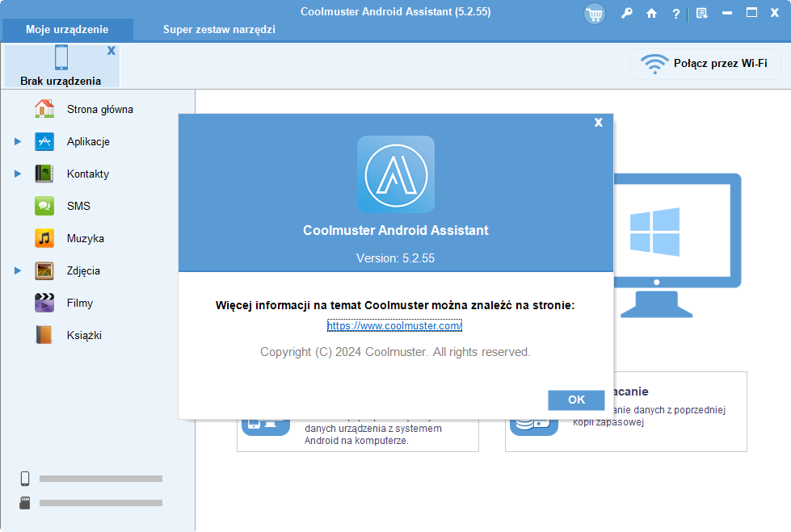791x532 pixels.
Task: Click the Copyright (C) 2024 Coolmuster text
Action: pyautogui.click(x=396, y=352)
